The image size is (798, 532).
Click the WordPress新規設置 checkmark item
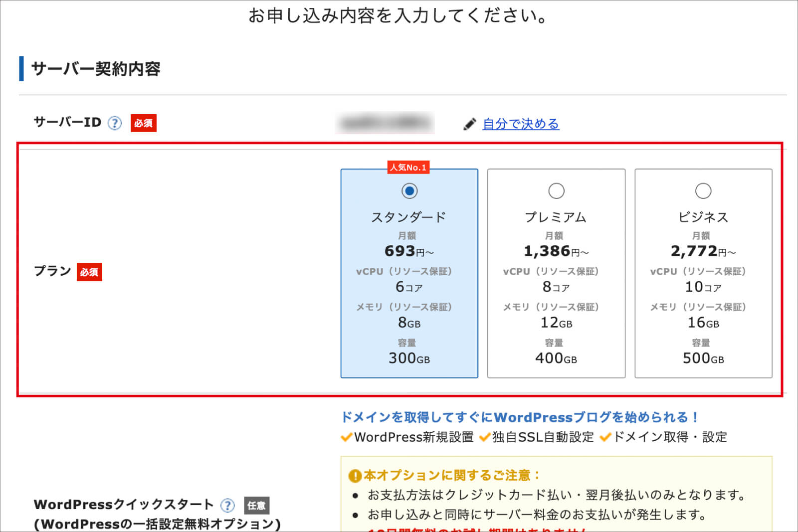click(407, 437)
